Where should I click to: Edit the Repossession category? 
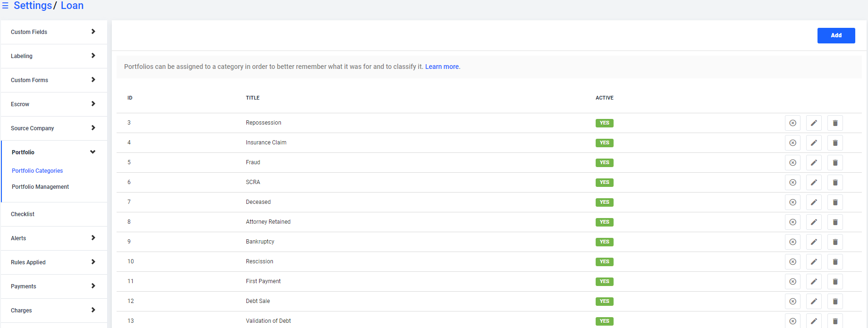tap(814, 123)
